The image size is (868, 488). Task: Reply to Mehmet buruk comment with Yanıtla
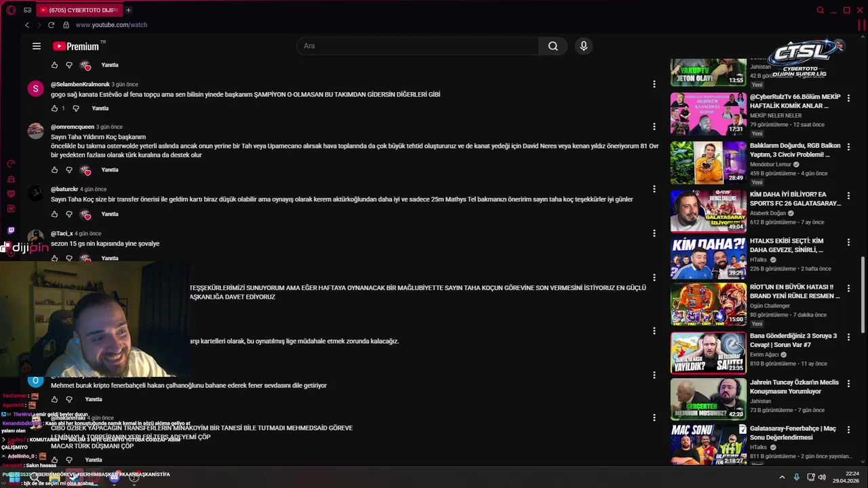[x=94, y=399]
